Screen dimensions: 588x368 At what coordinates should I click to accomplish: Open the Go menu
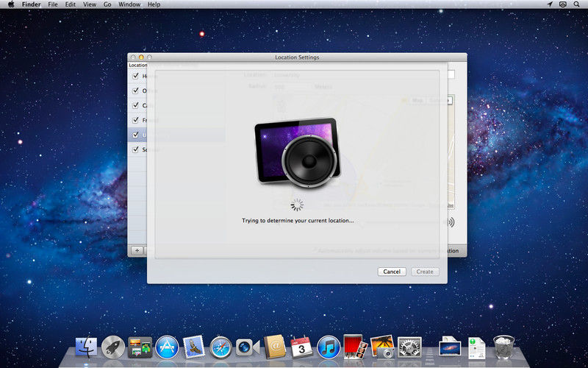107,4
